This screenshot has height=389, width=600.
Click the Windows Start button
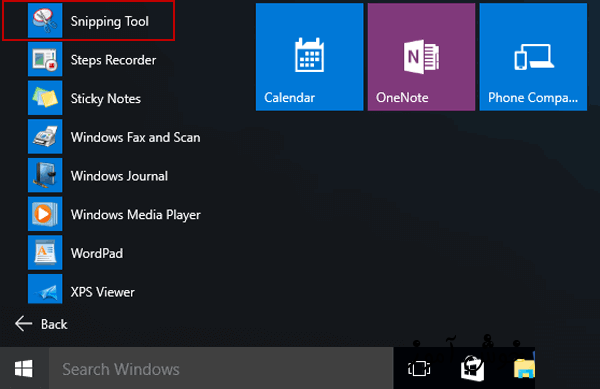(24, 368)
